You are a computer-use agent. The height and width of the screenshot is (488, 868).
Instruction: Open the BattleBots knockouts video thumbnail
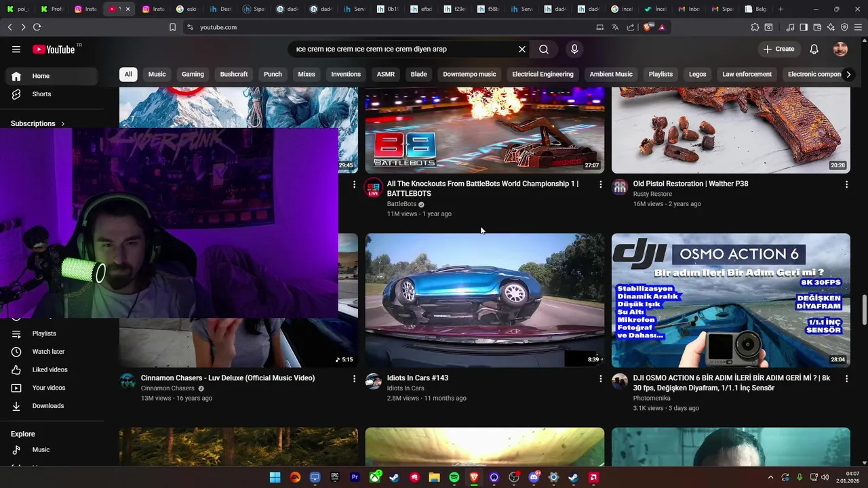pos(485,130)
